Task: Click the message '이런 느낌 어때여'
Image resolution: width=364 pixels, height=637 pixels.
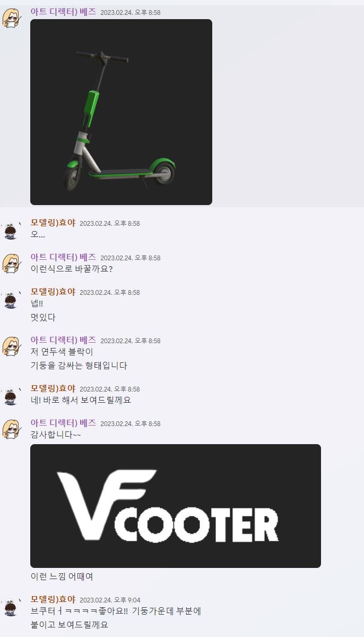Action: (x=62, y=576)
